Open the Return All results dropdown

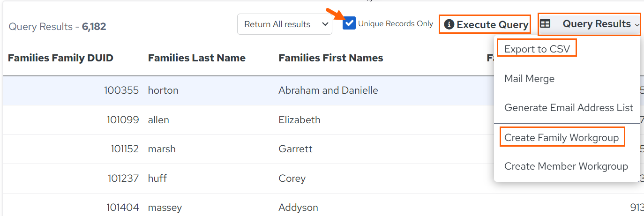[285, 24]
